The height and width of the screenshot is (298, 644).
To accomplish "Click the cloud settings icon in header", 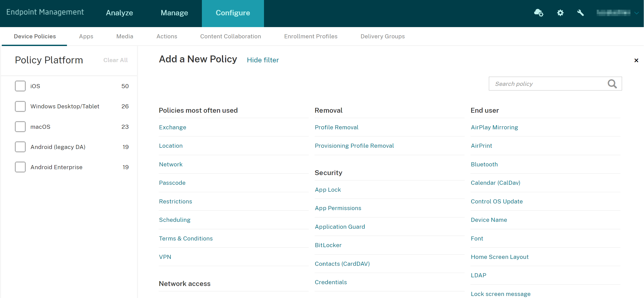I will click(x=539, y=13).
